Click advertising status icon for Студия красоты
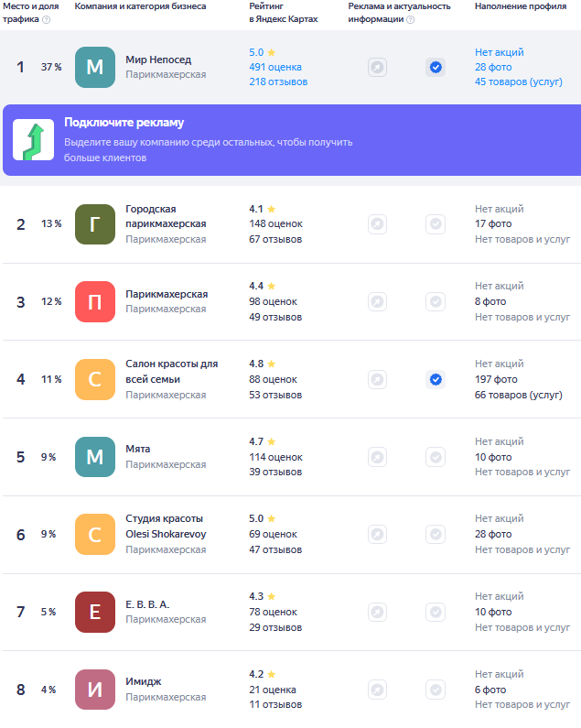This screenshot has width=581, height=728. (377, 535)
